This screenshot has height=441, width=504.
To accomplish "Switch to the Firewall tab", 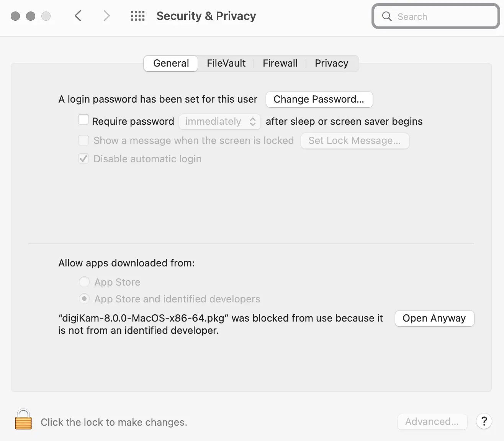I will 280,64.
